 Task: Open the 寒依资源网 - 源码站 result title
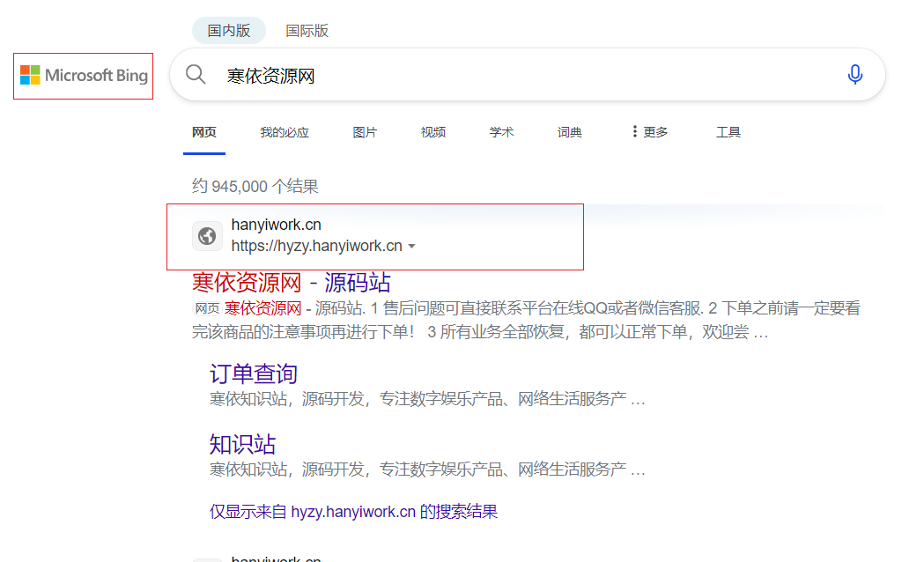291,283
